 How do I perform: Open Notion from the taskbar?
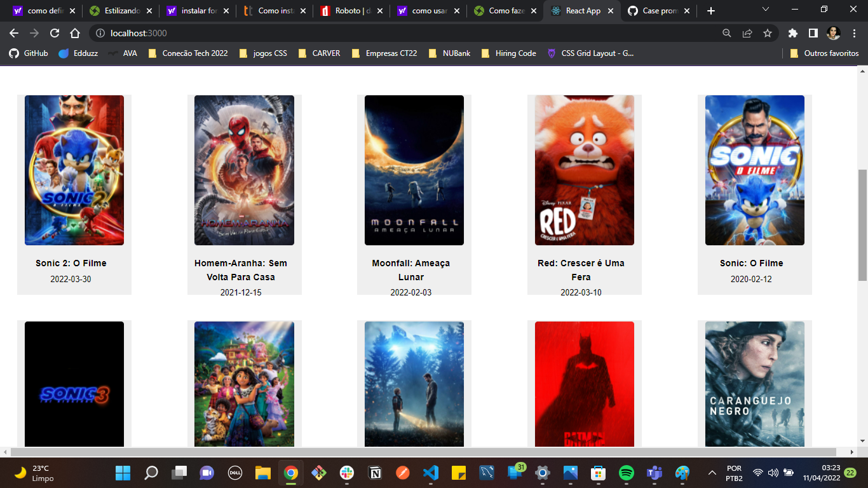(x=375, y=473)
